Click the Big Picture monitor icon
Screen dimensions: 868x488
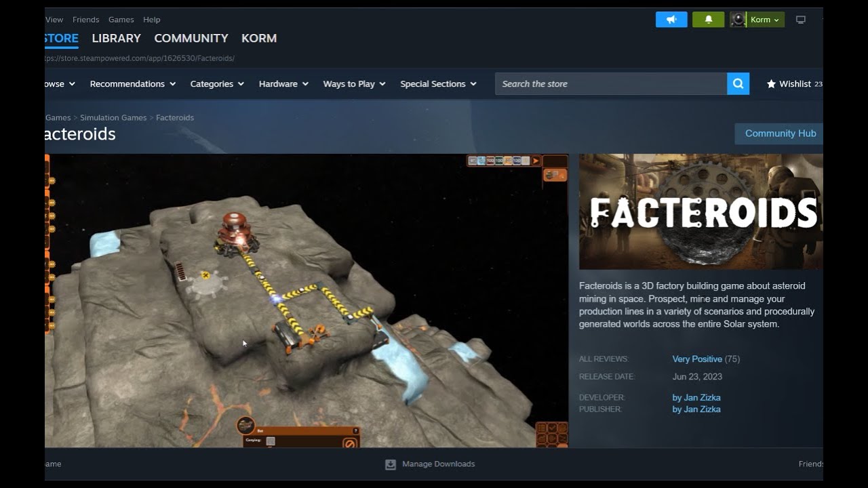pos(801,20)
